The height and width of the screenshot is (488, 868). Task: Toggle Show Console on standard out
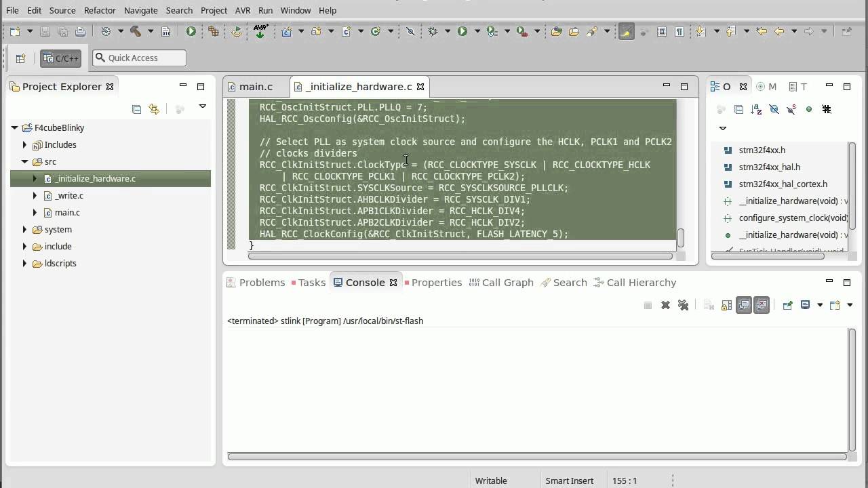pos(744,305)
